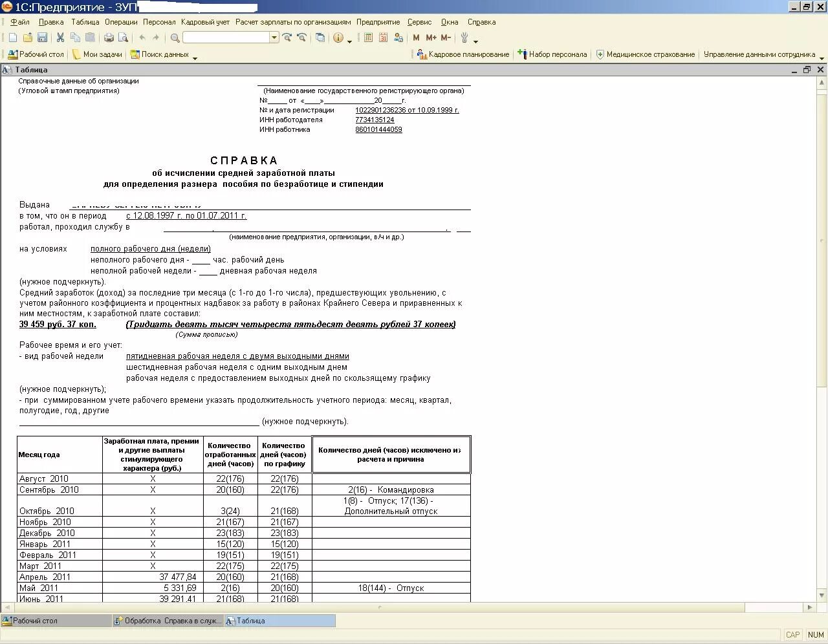Click the wrench settings icon
828x644 pixels.
(464, 38)
